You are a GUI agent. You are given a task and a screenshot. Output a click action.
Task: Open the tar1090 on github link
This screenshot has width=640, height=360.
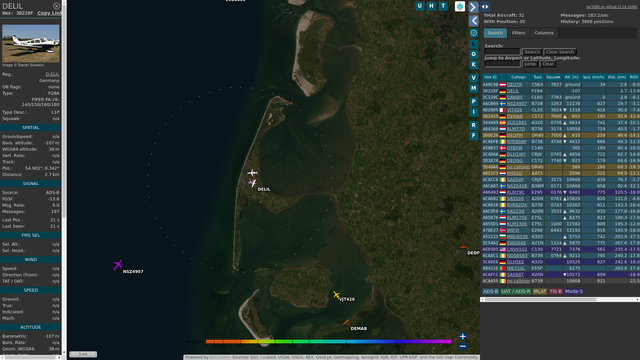pos(611,7)
